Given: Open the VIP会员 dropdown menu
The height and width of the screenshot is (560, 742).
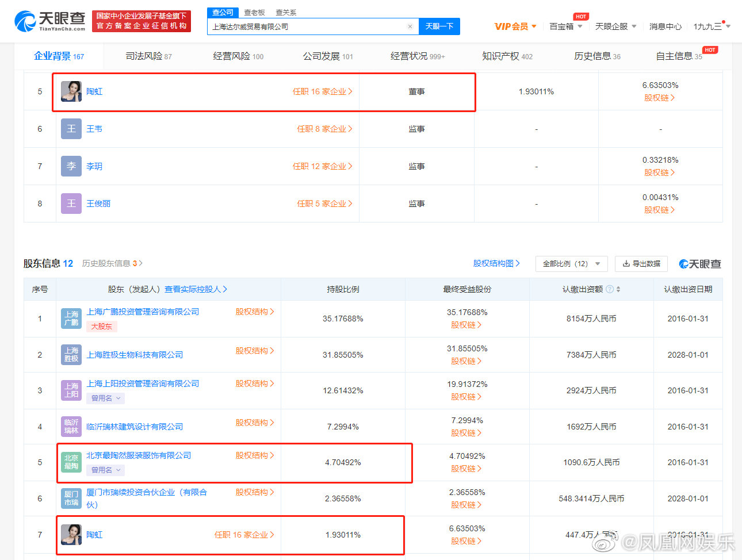Looking at the screenshot, I should coord(514,26).
